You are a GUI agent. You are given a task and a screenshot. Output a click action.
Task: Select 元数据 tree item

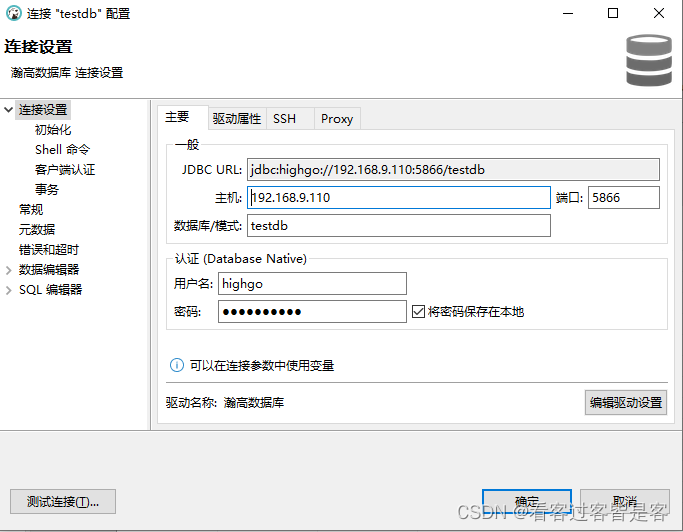click(x=37, y=230)
